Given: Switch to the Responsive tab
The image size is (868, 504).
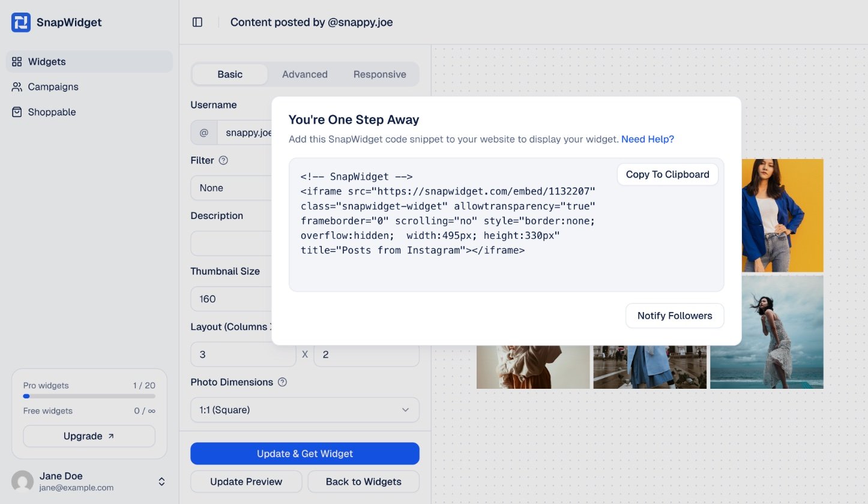Looking at the screenshot, I should coord(379,74).
